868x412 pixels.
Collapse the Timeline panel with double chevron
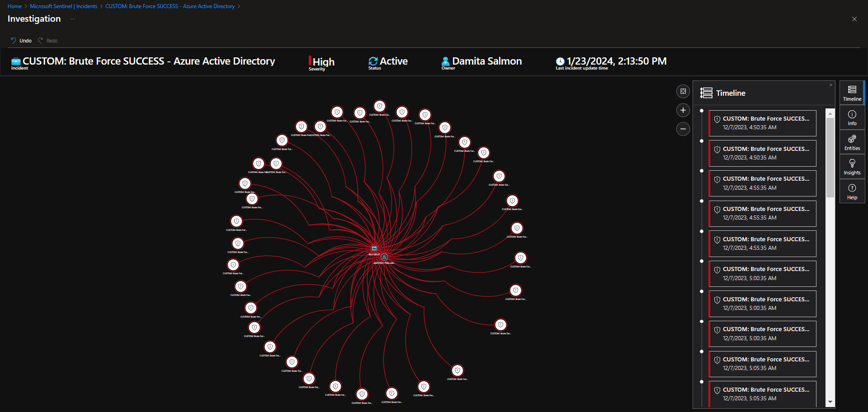(831, 85)
